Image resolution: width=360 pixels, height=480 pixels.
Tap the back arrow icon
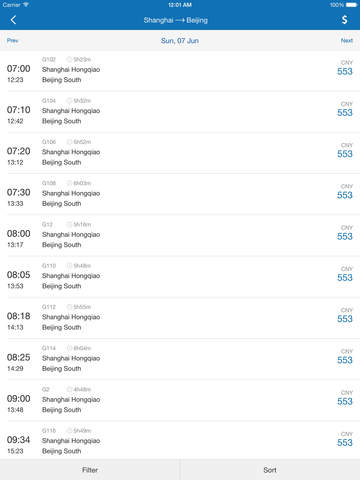(13, 20)
